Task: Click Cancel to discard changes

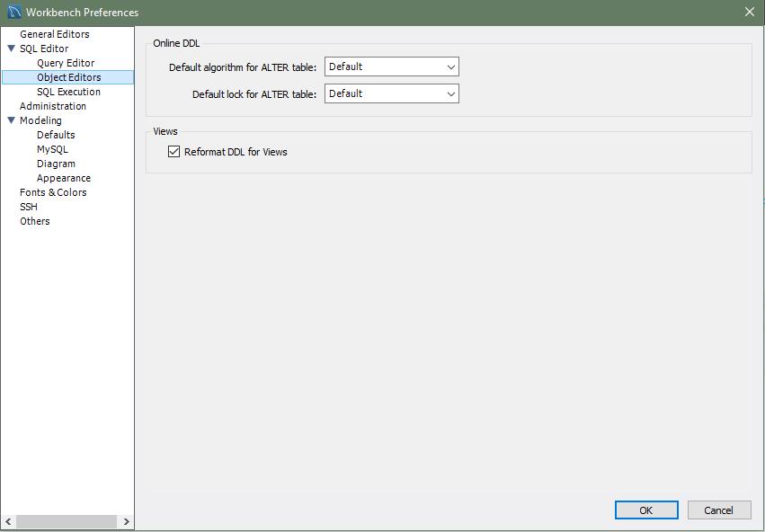Action: (718, 510)
